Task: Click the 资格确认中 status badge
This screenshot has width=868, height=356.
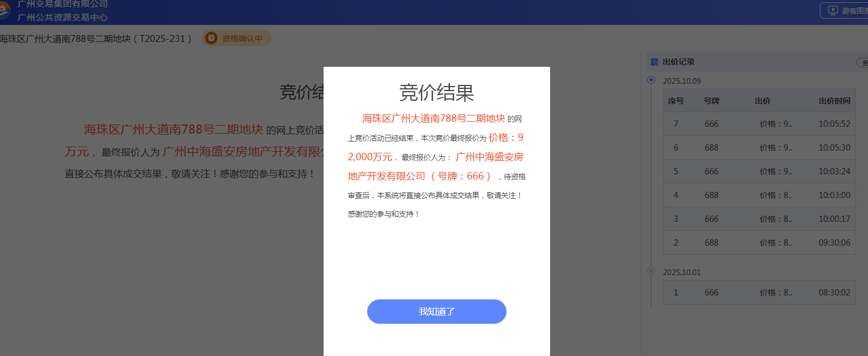Action: tap(237, 38)
